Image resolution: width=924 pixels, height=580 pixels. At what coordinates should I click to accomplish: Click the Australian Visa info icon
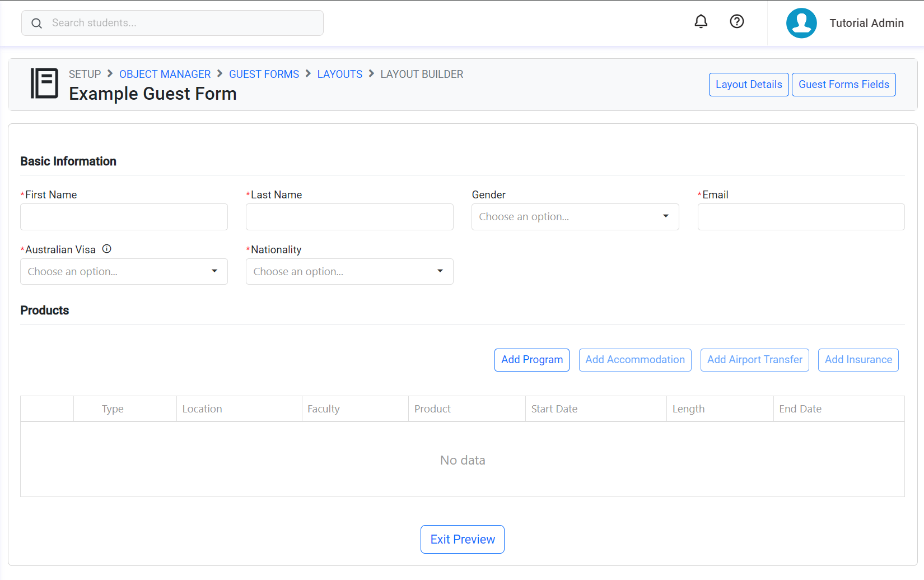click(x=107, y=249)
